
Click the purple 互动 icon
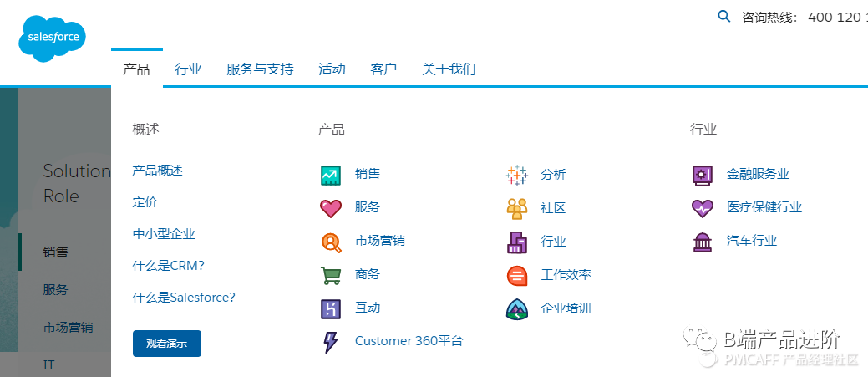[x=331, y=308]
